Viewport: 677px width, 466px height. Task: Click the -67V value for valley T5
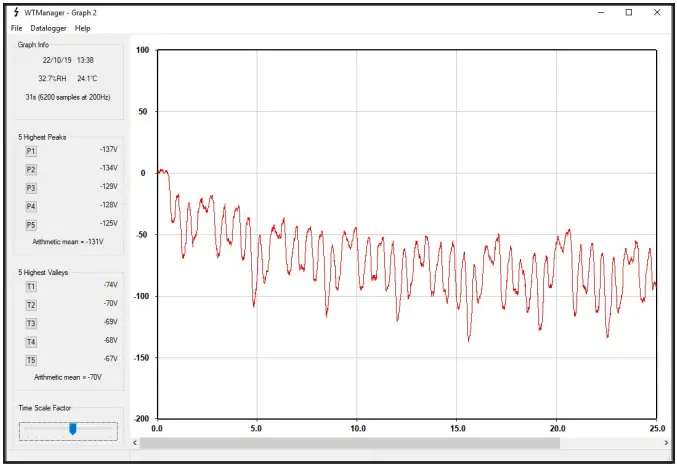pyautogui.click(x=111, y=359)
